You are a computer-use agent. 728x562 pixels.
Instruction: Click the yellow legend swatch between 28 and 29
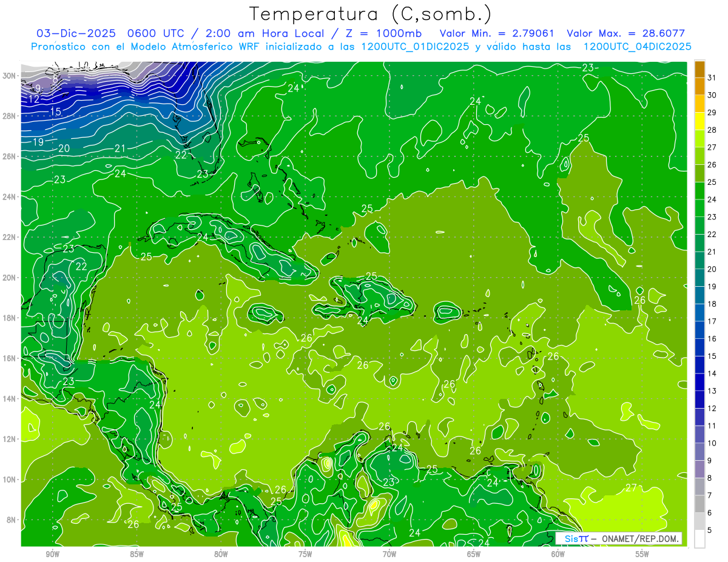pyautogui.click(x=699, y=121)
